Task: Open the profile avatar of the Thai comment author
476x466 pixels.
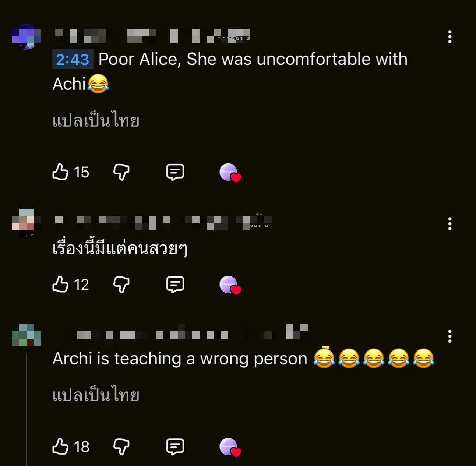Action: (26, 223)
